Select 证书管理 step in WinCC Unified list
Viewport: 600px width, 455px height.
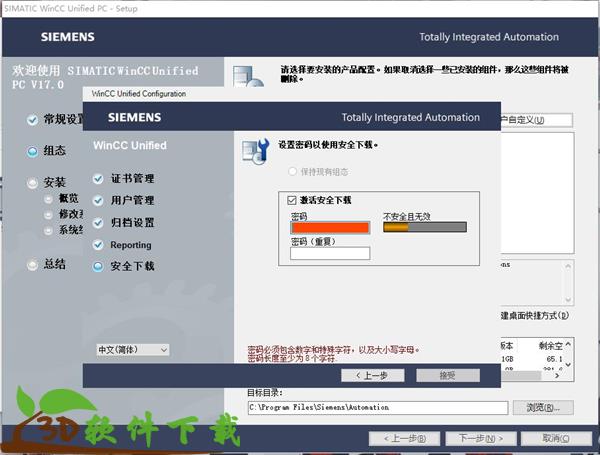[132, 179]
